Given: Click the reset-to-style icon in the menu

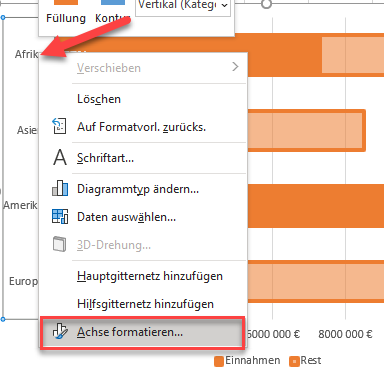Looking at the screenshot, I should pyautogui.click(x=60, y=126).
